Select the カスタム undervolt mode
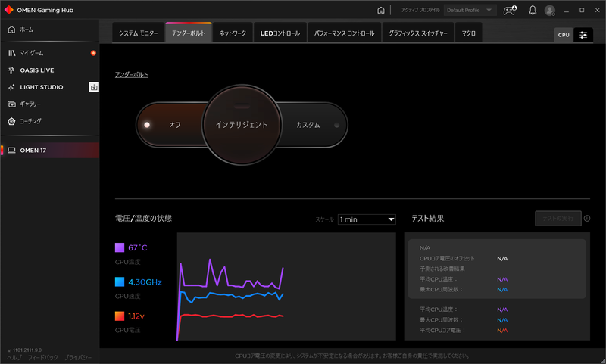Viewport: 606px width, 364px height. click(x=308, y=125)
